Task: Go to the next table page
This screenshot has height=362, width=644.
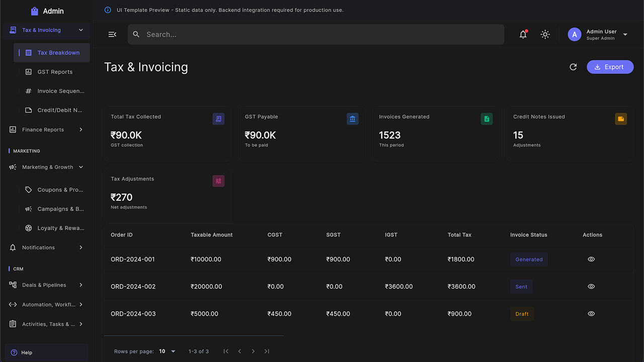Action: coord(253,351)
